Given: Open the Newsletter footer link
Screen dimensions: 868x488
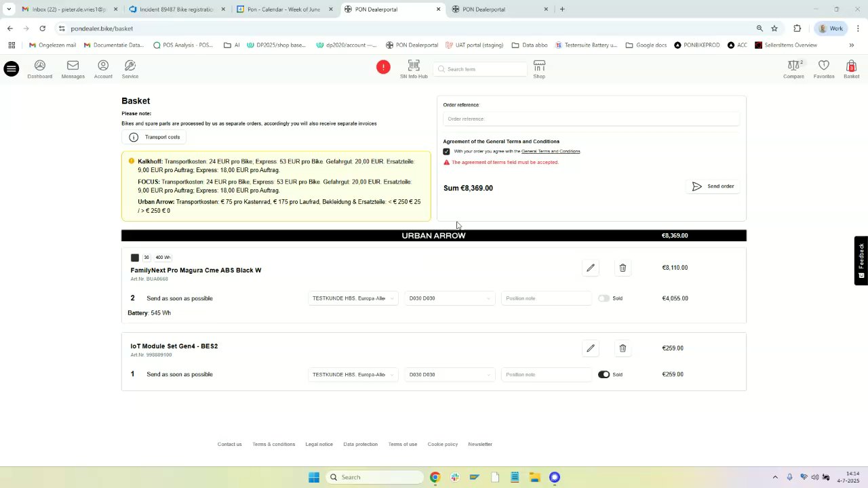Looking at the screenshot, I should [480, 445].
